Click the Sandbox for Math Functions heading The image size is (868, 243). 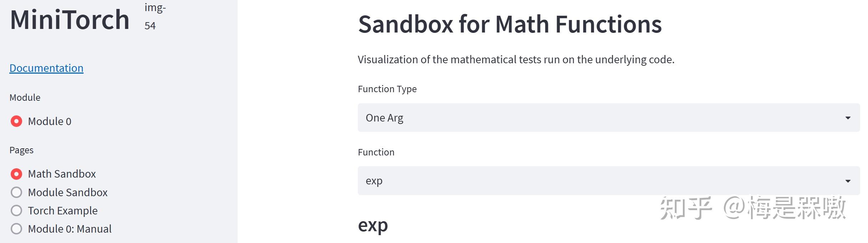510,24
